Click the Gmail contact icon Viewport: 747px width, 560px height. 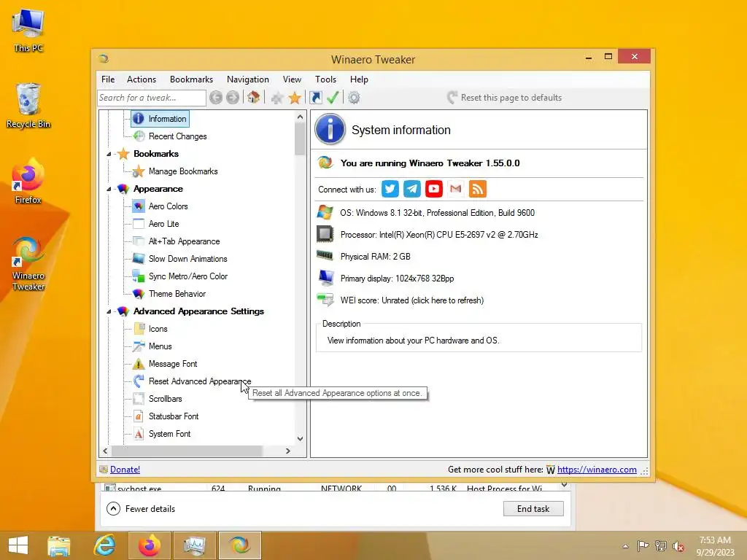pyautogui.click(x=456, y=189)
